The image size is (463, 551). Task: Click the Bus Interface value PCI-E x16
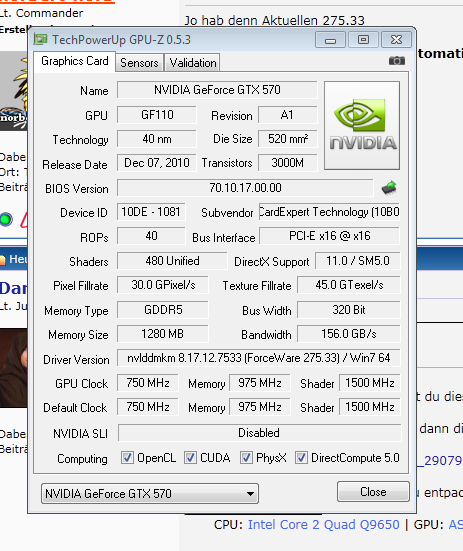coord(329,236)
